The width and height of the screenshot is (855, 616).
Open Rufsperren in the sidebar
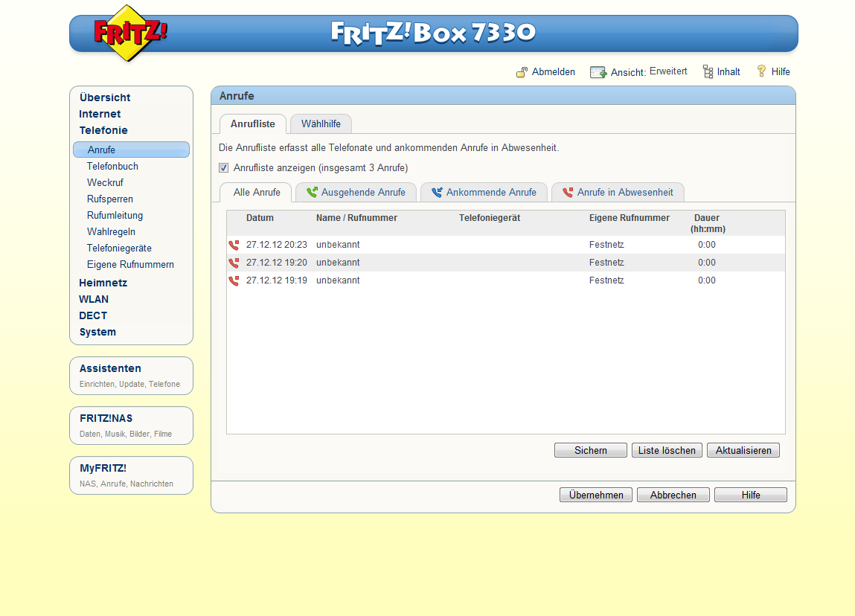click(110, 199)
